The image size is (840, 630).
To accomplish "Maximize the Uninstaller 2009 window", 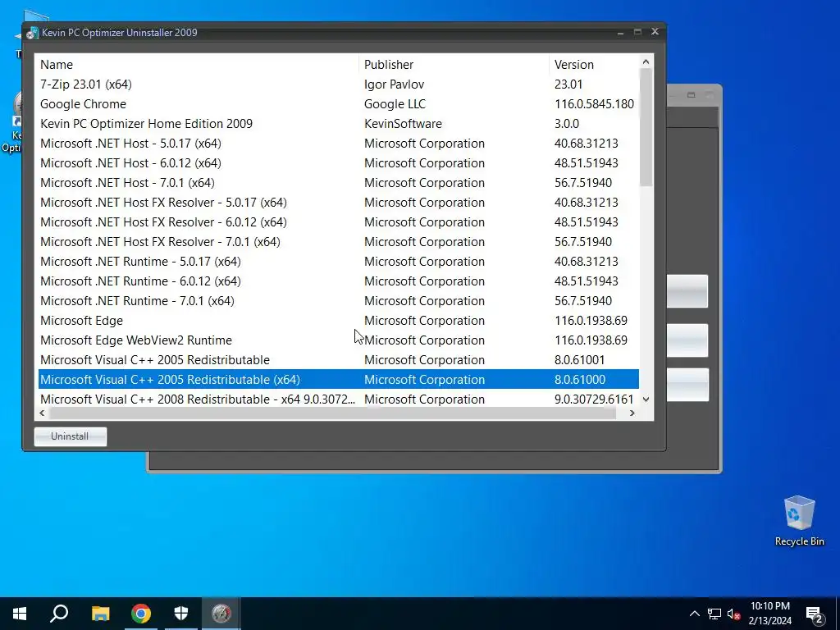I will (x=637, y=32).
